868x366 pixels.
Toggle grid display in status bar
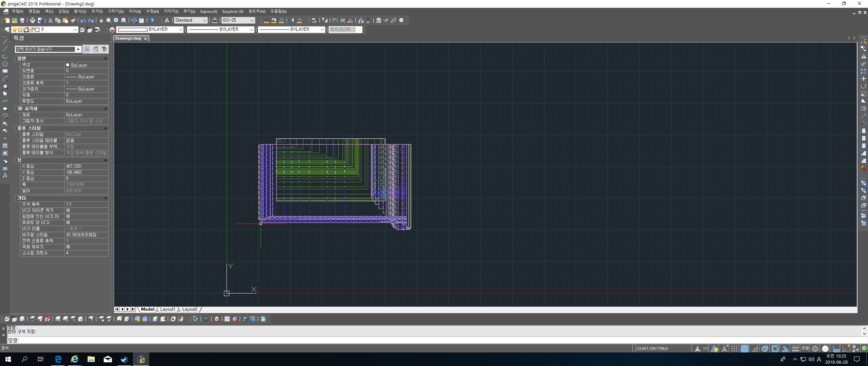click(744, 348)
